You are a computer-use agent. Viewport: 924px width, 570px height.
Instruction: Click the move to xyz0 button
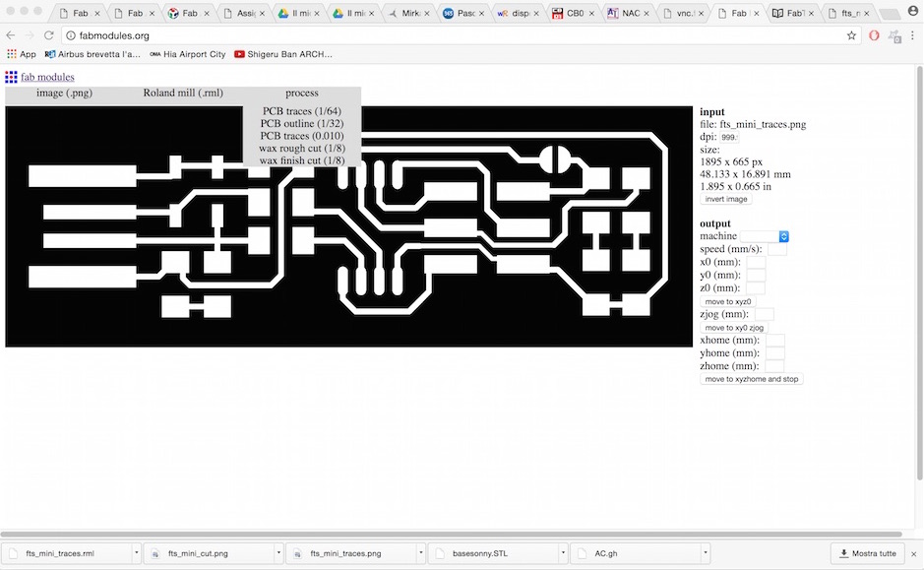(728, 302)
